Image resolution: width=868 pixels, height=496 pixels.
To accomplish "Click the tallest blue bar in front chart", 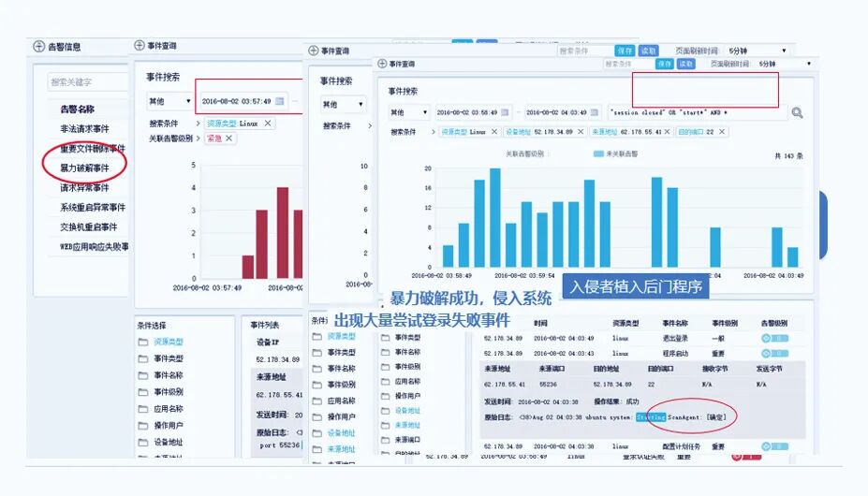I will pyautogui.click(x=495, y=217).
